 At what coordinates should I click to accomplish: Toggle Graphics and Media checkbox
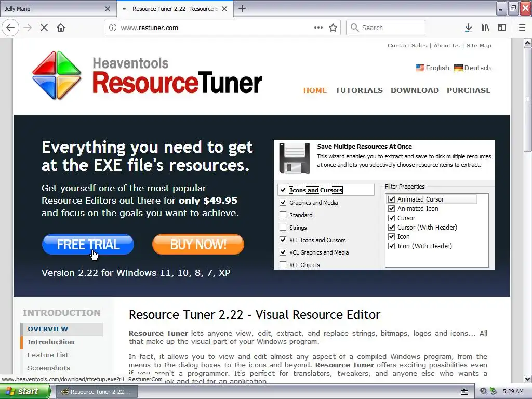tap(283, 203)
